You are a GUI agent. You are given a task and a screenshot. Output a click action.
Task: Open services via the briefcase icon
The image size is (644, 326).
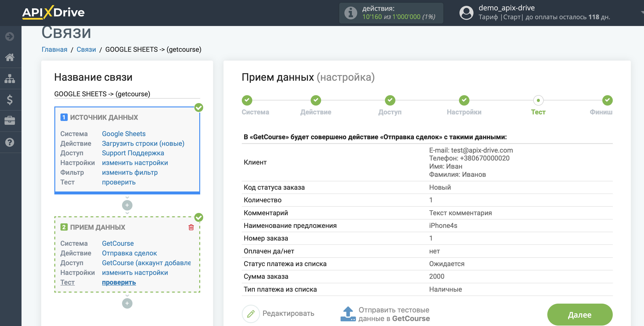[10, 120]
